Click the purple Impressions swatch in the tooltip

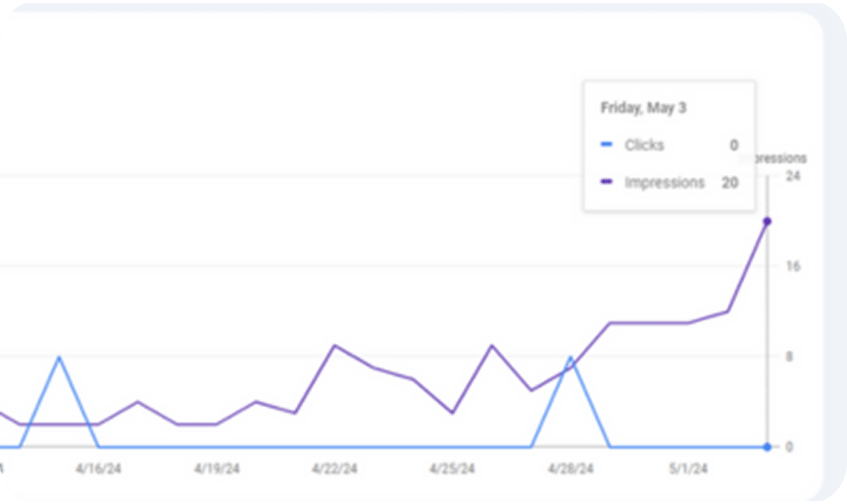click(607, 181)
